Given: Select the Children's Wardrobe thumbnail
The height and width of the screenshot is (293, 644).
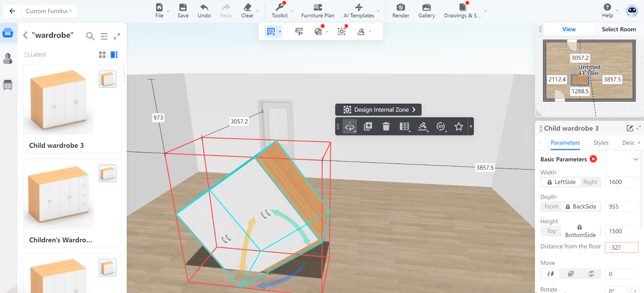Looking at the screenshot, I should pyautogui.click(x=59, y=195).
